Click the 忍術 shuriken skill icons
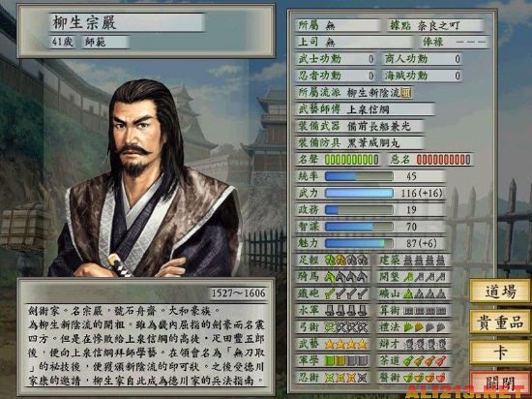Screen dimensions: 532x399 click(346, 378)
